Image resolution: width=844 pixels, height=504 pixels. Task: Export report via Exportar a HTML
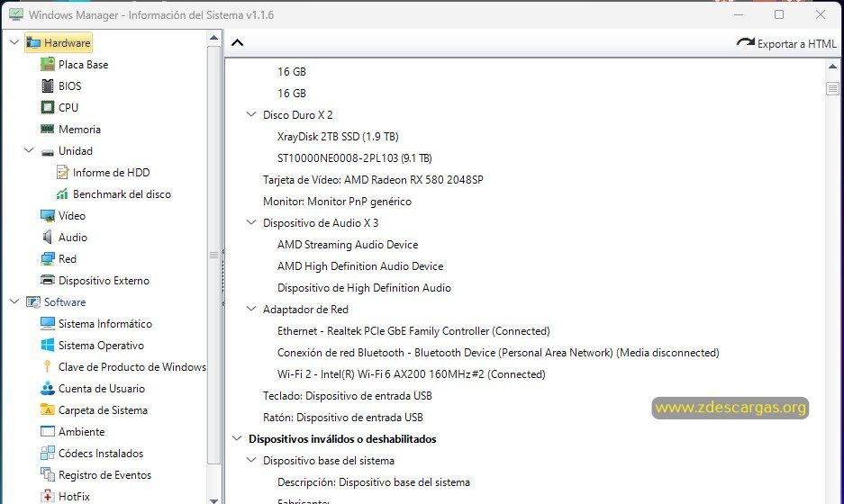(786, 43)
